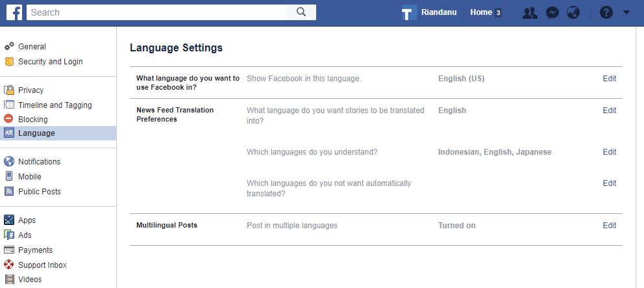
Task: Open the Payments settings page
Action: (35, 250)
